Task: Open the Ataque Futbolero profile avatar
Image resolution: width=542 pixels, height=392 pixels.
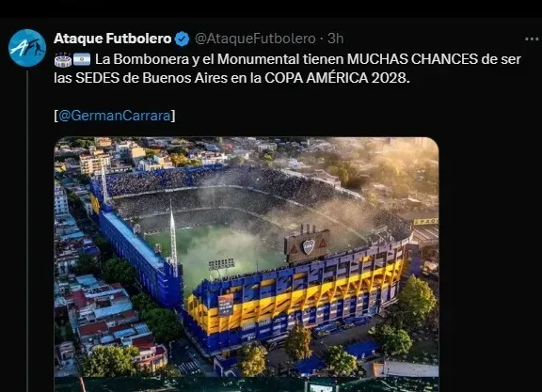Action: (27, 48)
